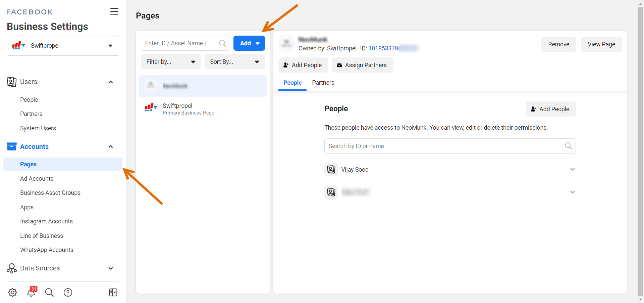
Task: Open the hamburger menu icon
Action: 114,11
